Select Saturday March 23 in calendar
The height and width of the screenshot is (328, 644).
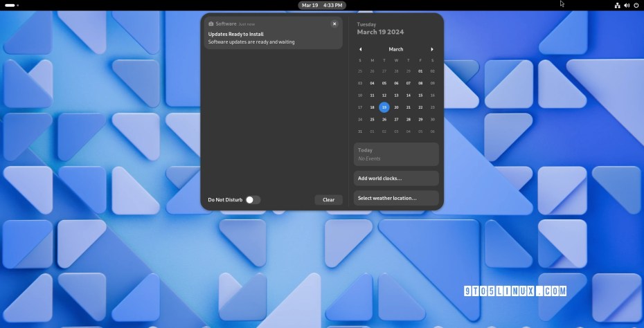click(x=432, y=107)
